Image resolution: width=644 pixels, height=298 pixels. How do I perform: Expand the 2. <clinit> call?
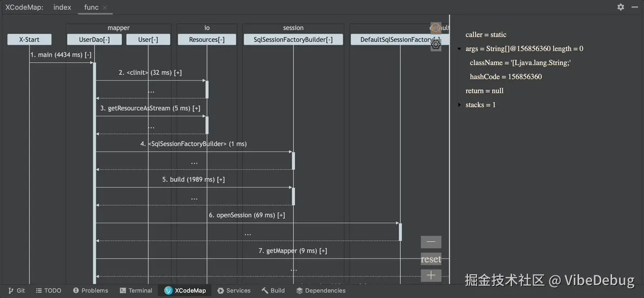(x=178, y=73)
